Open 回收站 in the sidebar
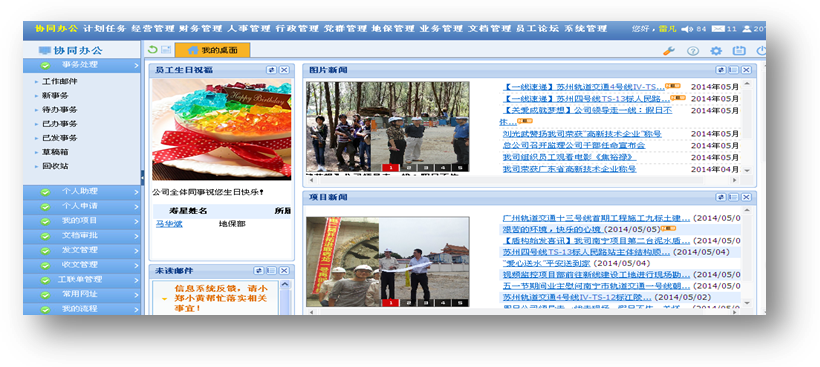820x367 pixels. [x=55, y=166]
